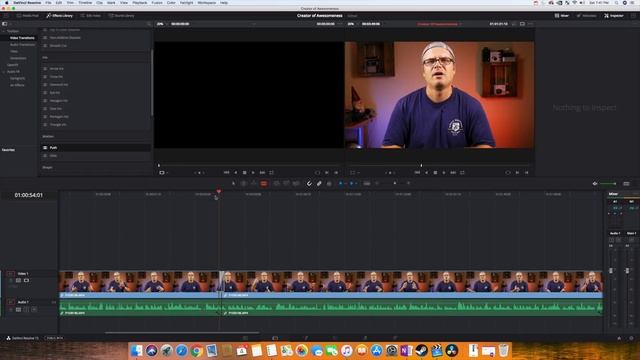Go to first frame in timeline viewer
The image size is (640, 360).
[417, 173]
